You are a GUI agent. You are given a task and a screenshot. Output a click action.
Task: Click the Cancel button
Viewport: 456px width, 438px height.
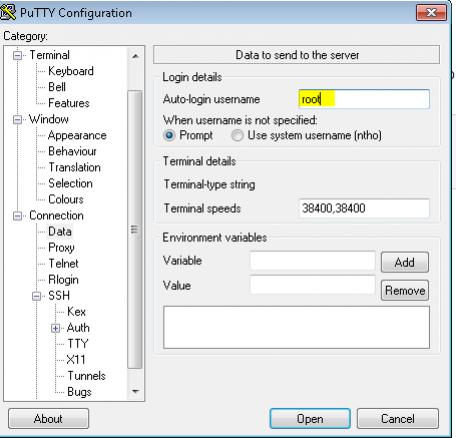(x=398, y=419)
